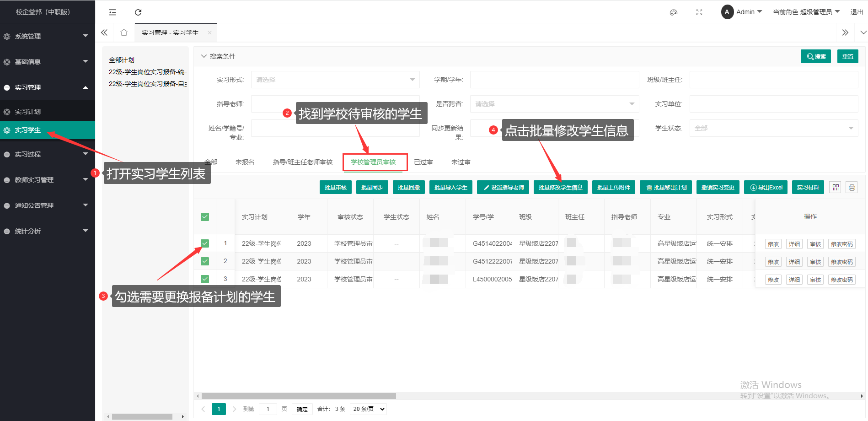Click the print table icon

[852, 188]
